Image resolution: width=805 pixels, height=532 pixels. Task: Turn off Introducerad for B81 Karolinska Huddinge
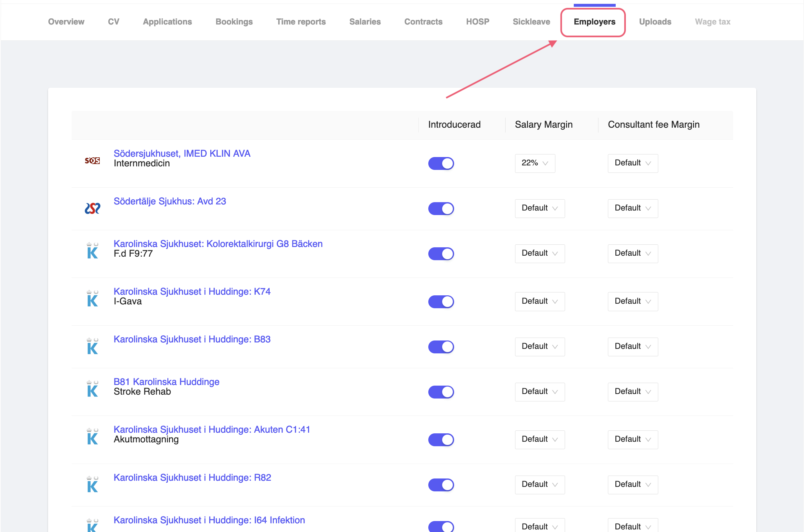coord(441,392)
